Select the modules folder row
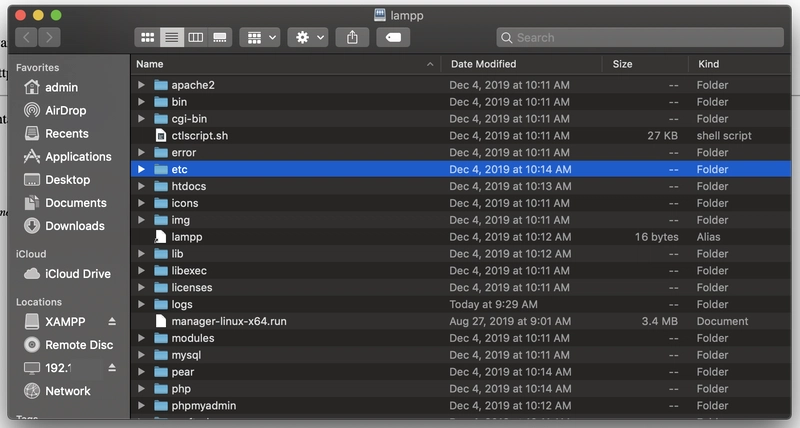The width and height of the screenshot is (800, 428). tap(461, 338)
